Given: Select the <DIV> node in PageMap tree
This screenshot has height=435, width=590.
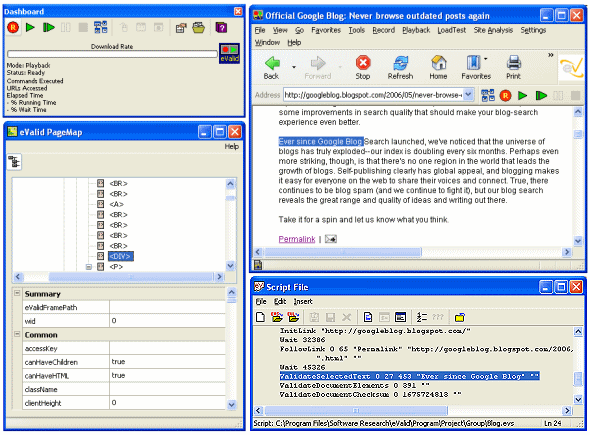Looking at the screenshot, I should [x=120, y=256].
